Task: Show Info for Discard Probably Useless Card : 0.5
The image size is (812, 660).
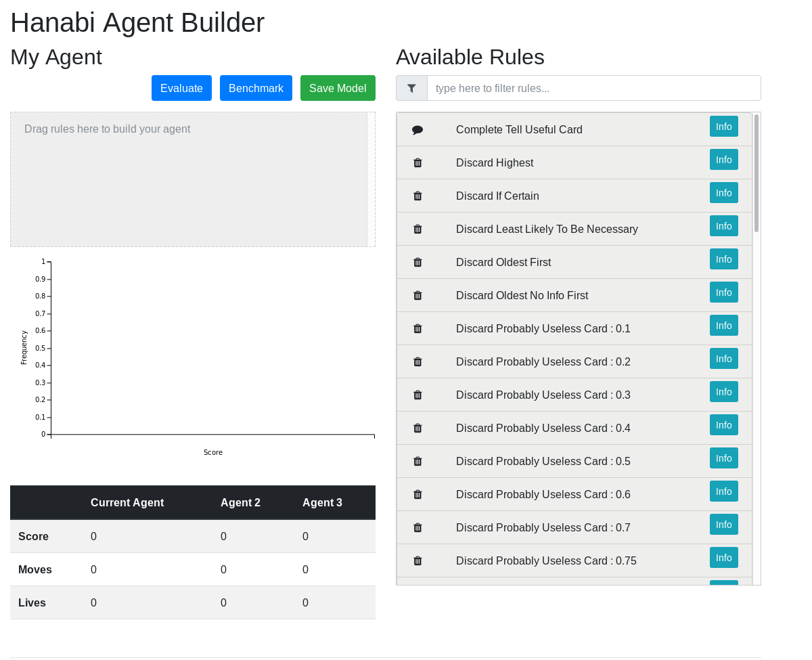Action: click(724, 458)
